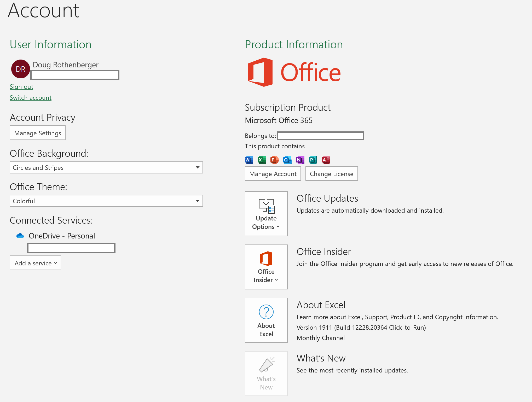
Task: Expand the Add a service menu
Action: 35,263
